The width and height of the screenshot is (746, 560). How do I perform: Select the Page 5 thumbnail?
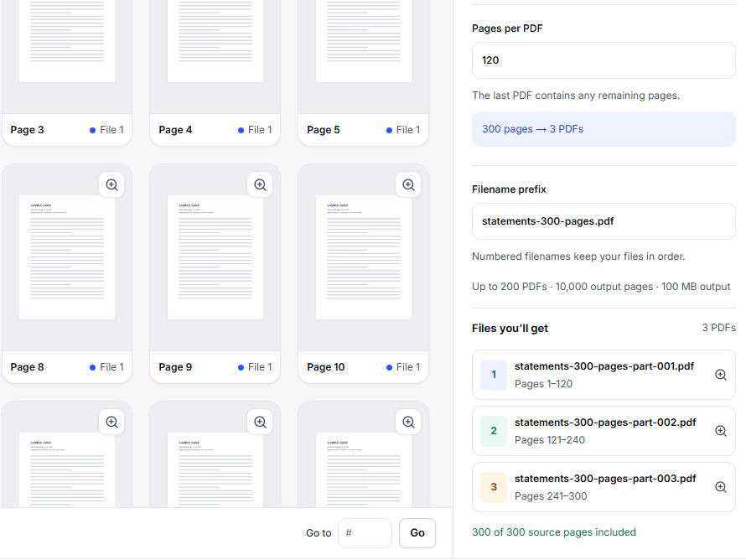[364, 40]
